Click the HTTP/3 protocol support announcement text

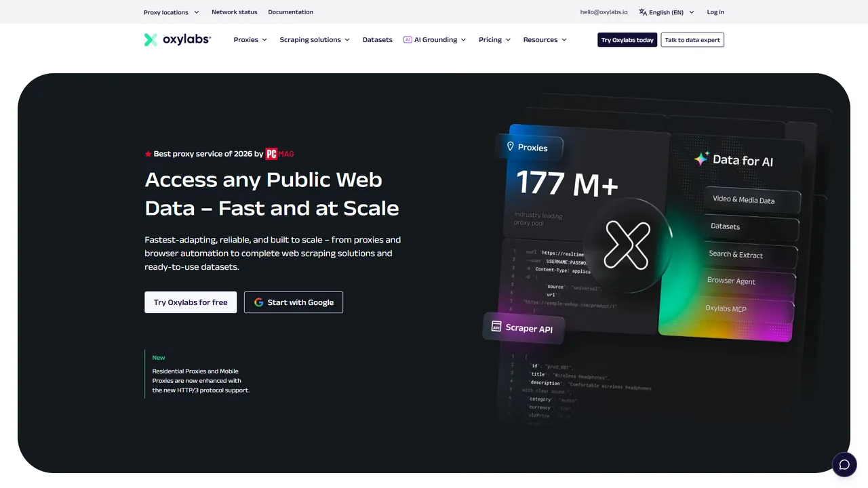click(x=201, y=381)
